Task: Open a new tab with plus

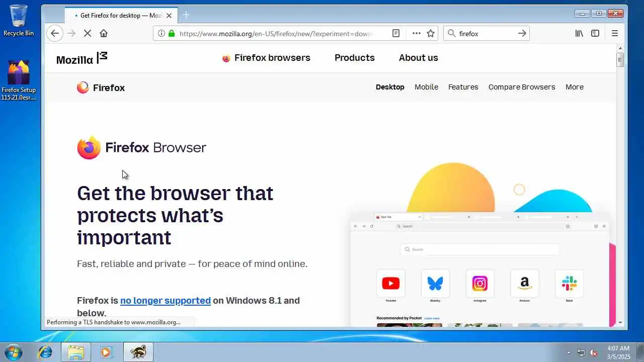Action: coord(186,15)
